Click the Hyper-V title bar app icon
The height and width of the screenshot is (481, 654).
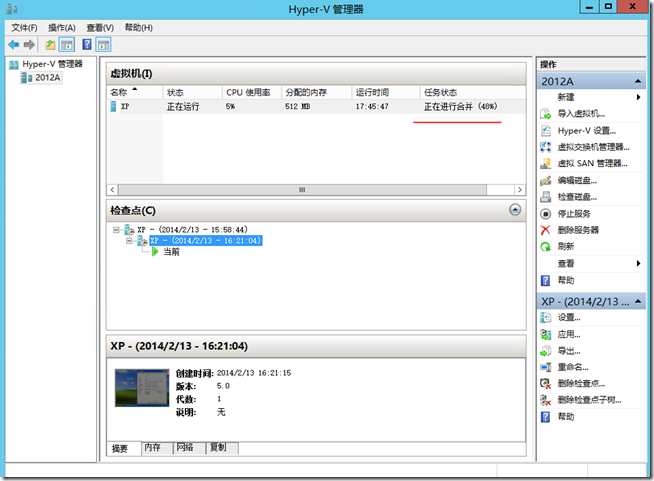click(12, 9)
